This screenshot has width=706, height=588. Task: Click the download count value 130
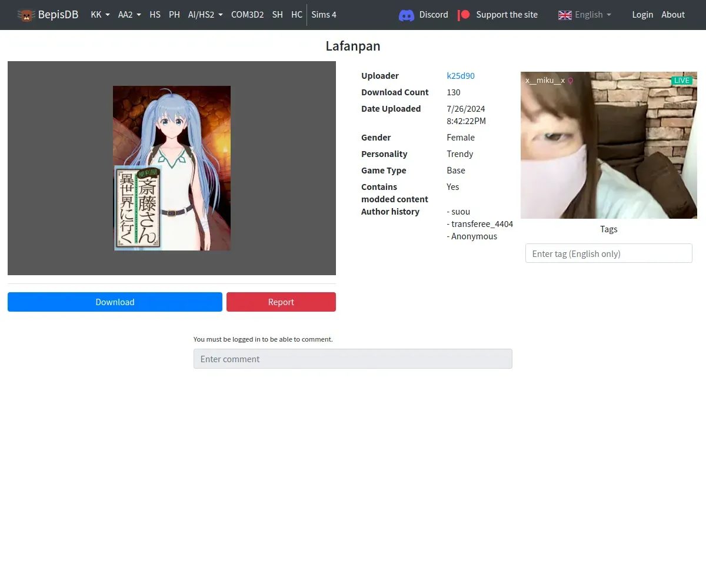[x=454, y=92]
